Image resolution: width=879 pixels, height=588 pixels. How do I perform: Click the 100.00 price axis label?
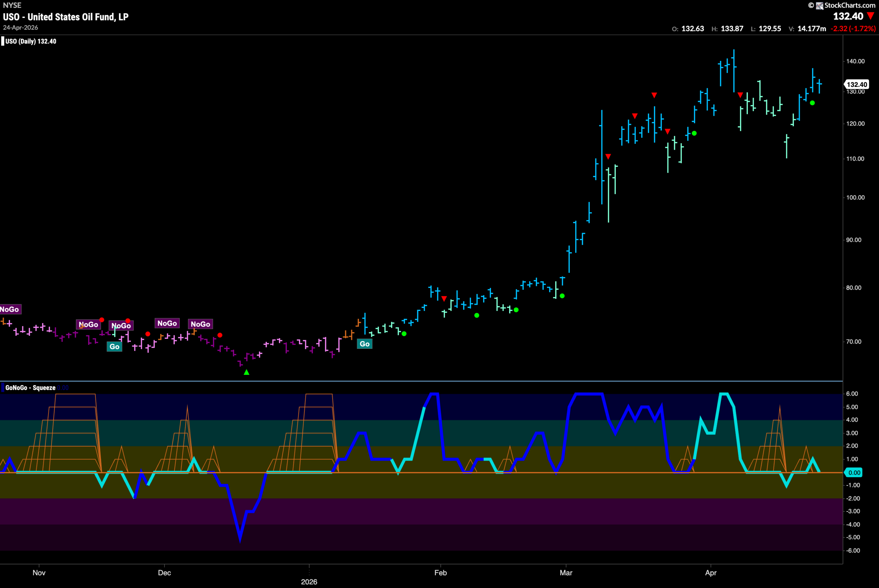(855, 197)
